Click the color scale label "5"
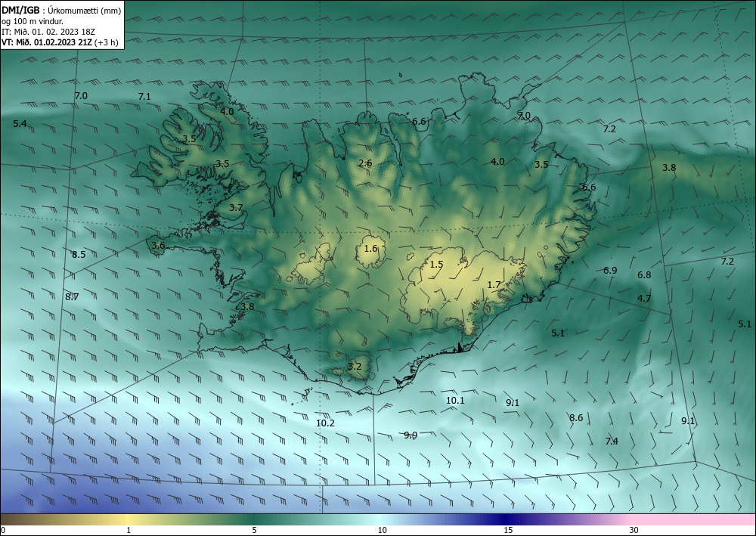Screen dimensions: 756x536 pyautogui.click(x=254, y=531)
